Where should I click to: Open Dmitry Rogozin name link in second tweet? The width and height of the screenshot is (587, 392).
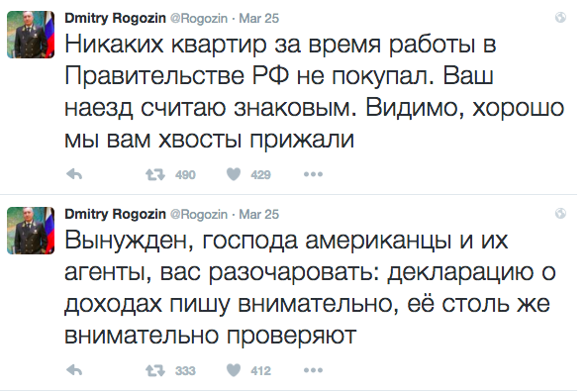click(115, 214)
